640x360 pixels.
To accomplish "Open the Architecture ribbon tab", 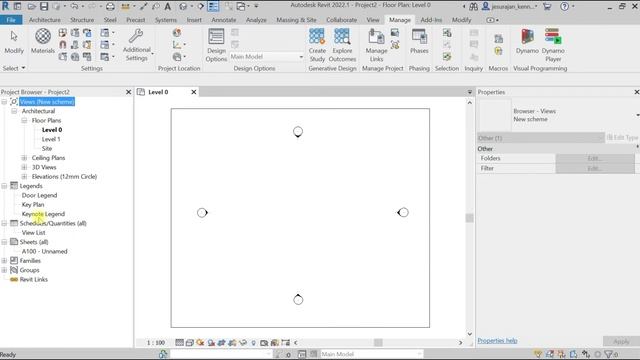I will coord(44,20).
